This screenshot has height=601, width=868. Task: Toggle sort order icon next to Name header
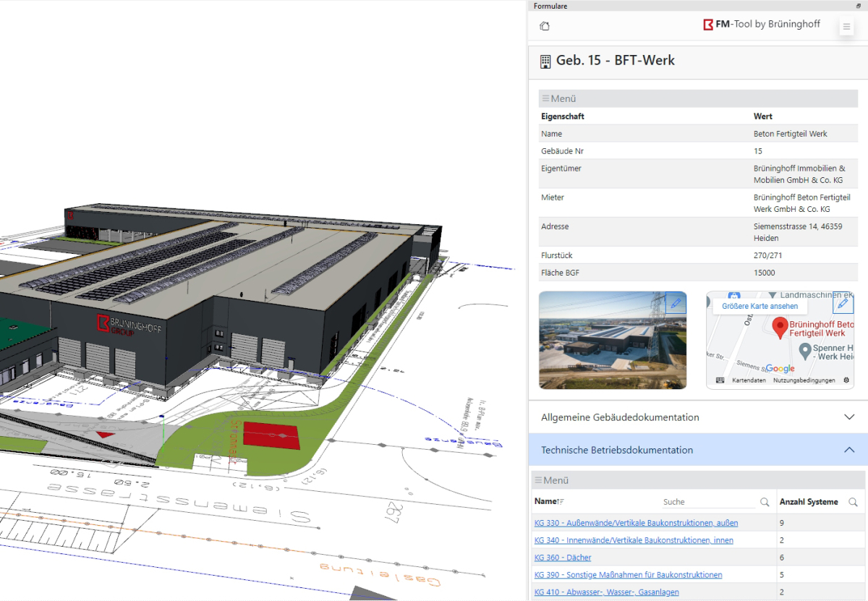560,502
